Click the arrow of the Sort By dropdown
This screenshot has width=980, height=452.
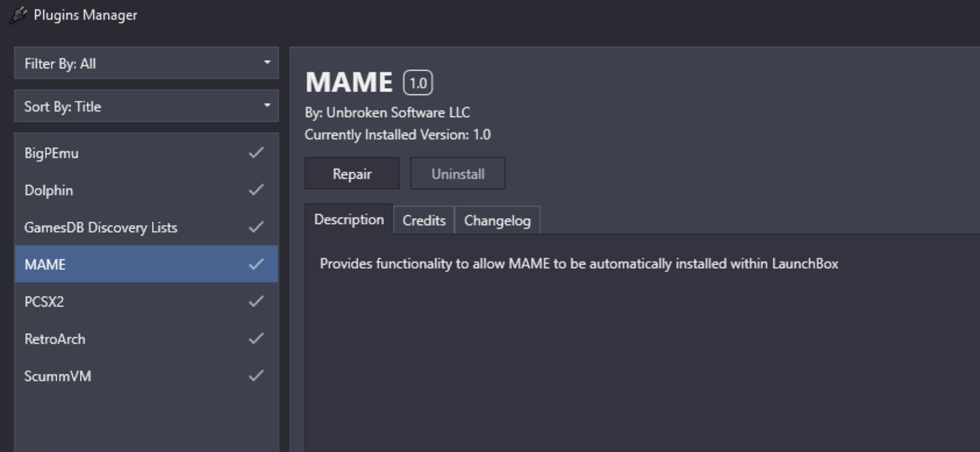267,105
